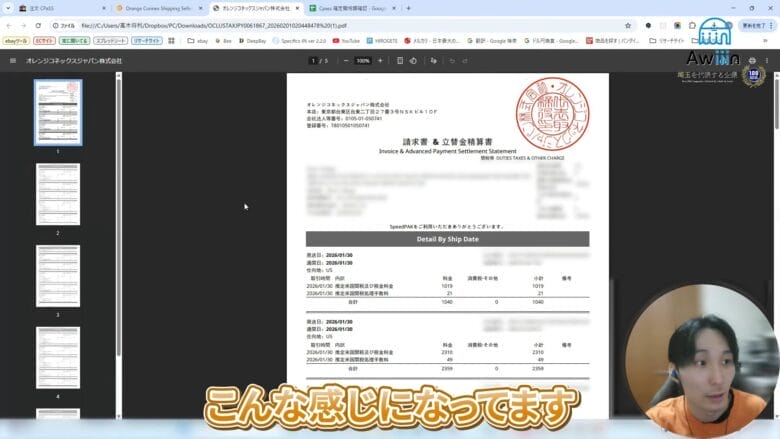The image size is (780, 439).
Task: Redo annotation in PDF toolbar
Action: click(x=465, y=61)
